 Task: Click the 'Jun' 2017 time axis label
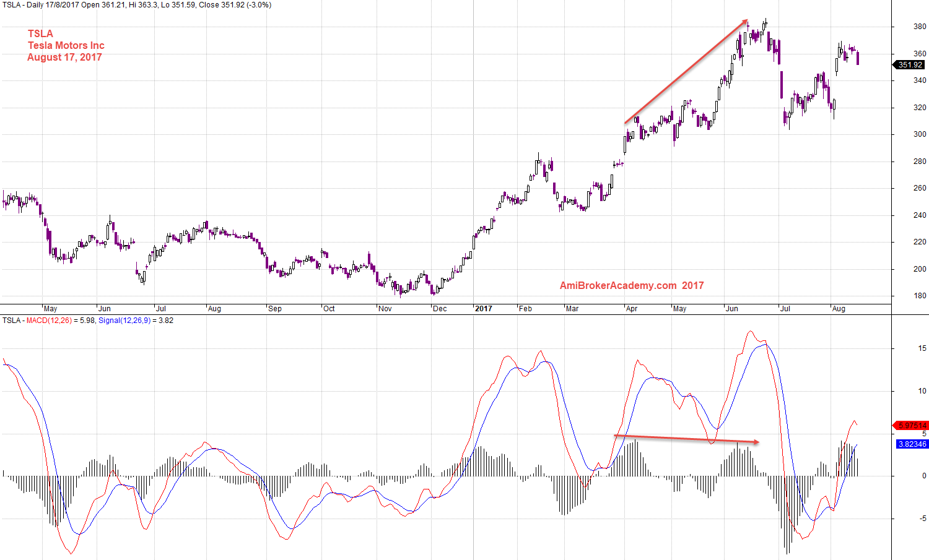[x=732, y=309]
